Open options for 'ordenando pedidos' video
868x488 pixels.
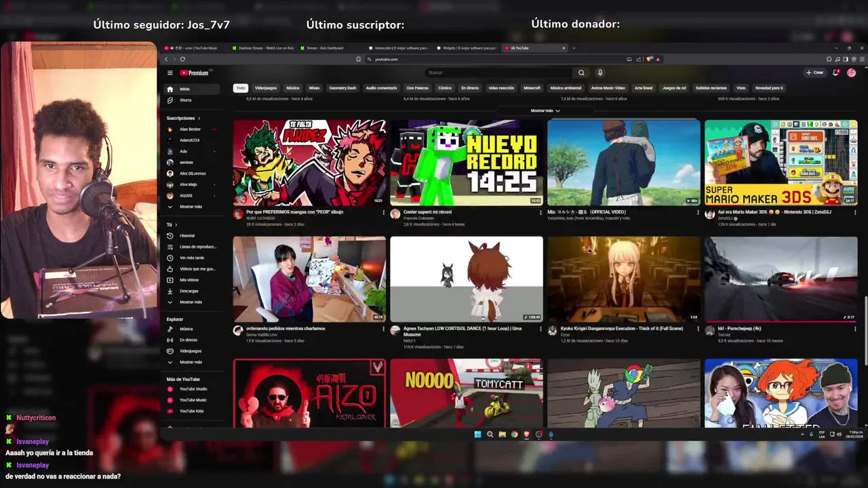pos(383,329)
